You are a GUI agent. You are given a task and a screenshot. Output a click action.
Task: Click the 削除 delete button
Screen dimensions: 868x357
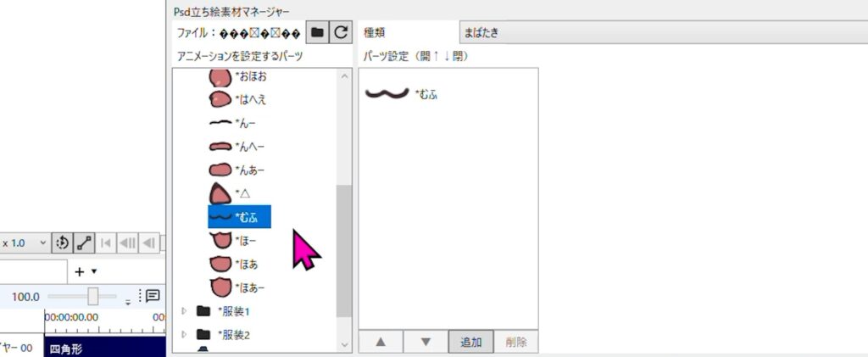[x=515, y=343]
